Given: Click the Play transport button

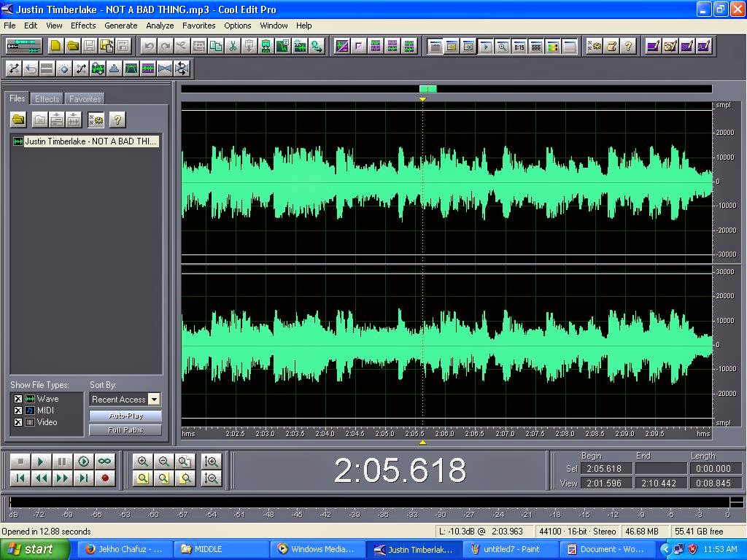Looking at the screenshot, I should coord(41,462).
